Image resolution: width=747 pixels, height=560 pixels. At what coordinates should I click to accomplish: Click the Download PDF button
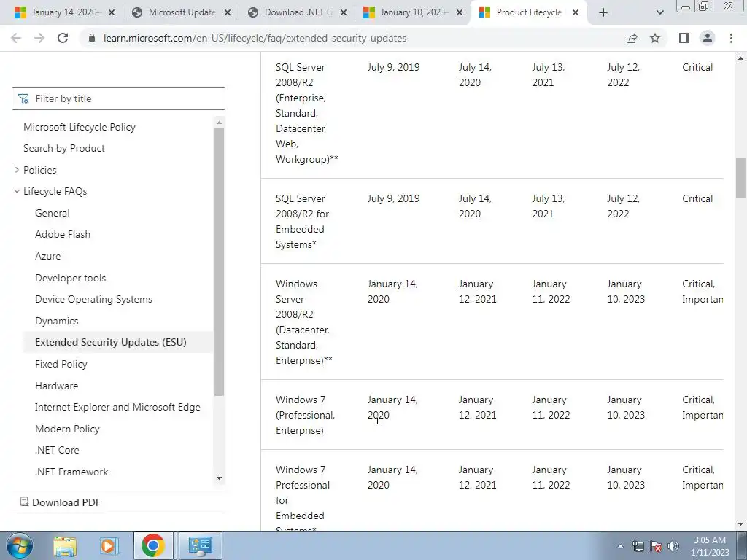click(61, 502)
